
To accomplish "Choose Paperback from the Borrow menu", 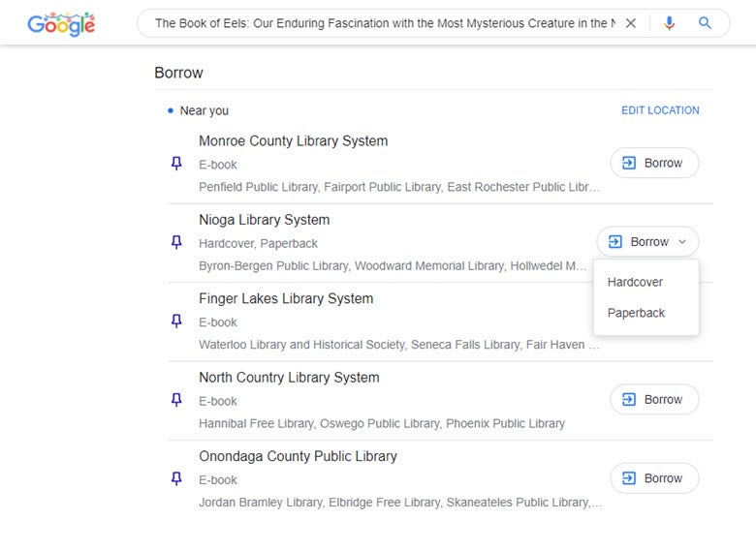I will click(646, 313).
